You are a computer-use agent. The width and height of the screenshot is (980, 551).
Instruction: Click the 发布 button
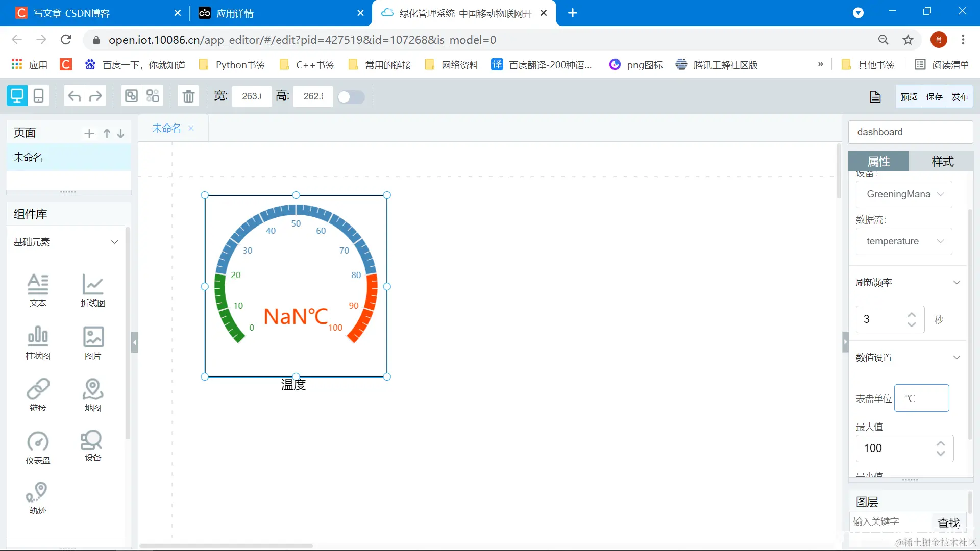pos(960,96)
